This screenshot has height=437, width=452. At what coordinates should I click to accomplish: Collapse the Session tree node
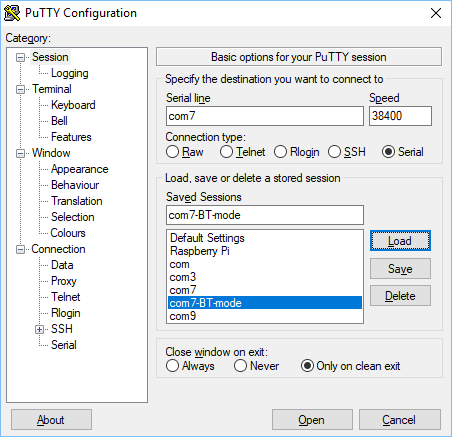point(21,58)
